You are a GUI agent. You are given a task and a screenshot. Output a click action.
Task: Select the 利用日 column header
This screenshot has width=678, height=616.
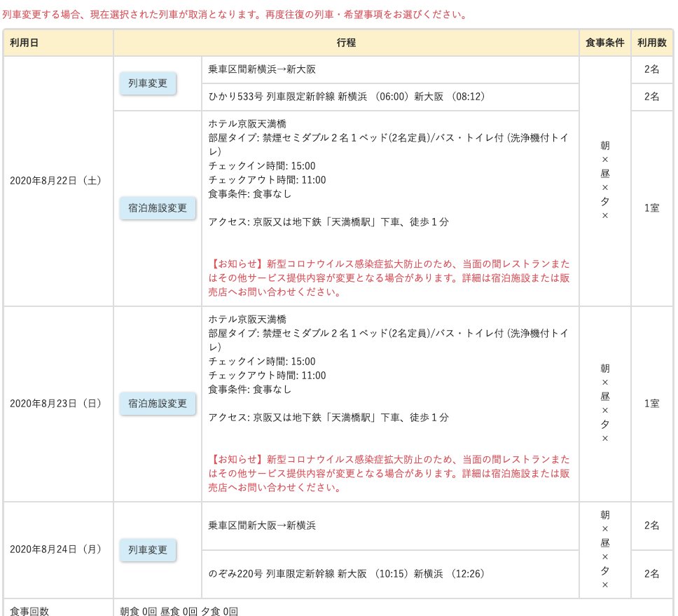pos(58,42)
